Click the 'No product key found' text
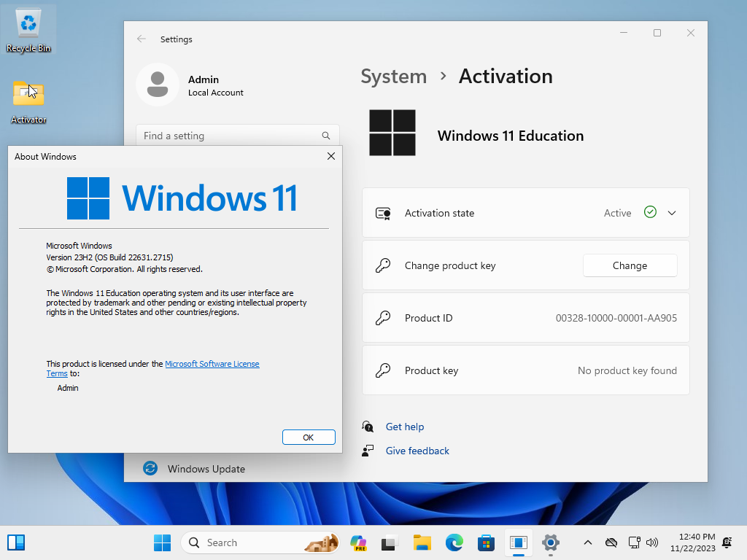The width and height of the screenshot is (747, 560). pyautogui.click(x=627, y=370)
